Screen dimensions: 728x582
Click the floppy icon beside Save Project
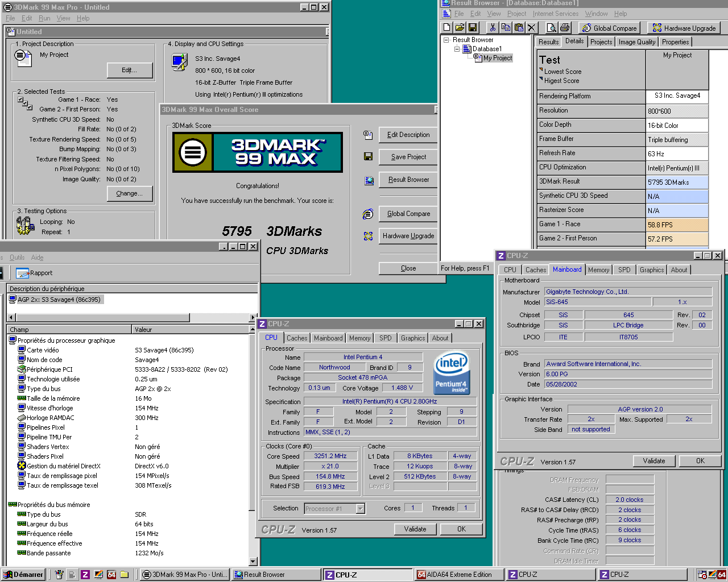pyautogui.click(x=368, y=156)
